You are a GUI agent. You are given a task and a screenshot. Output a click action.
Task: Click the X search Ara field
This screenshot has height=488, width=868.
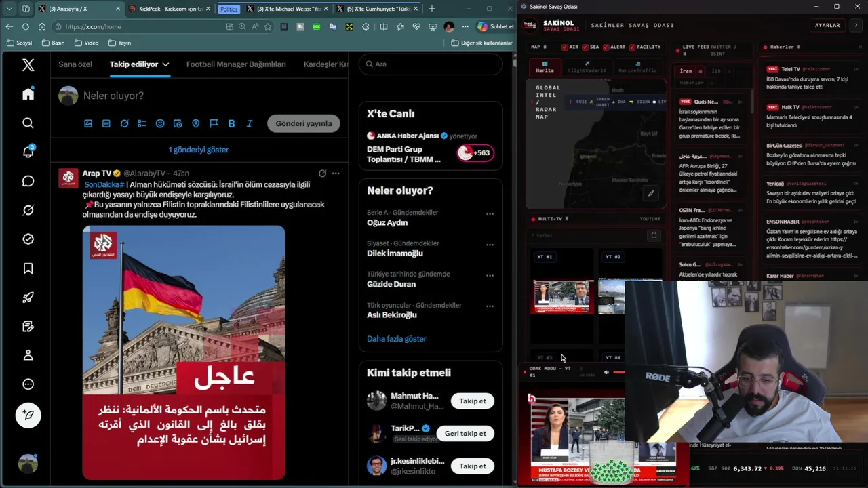pyautogui.click(x=431, y=64)
